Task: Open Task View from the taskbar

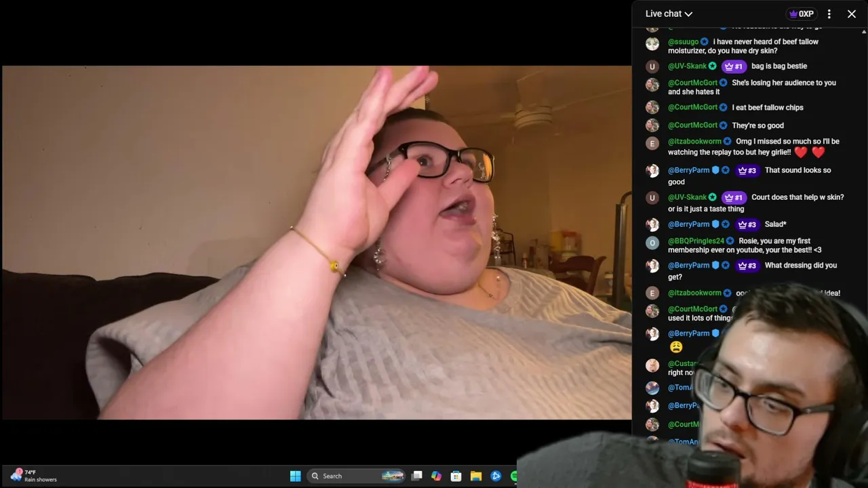Action: point(417,476)
